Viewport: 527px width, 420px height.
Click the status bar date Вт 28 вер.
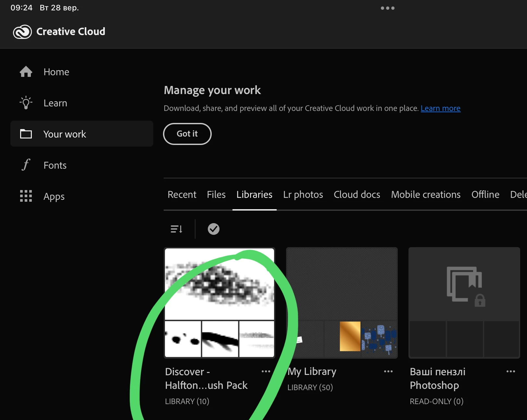pos(59,8)
